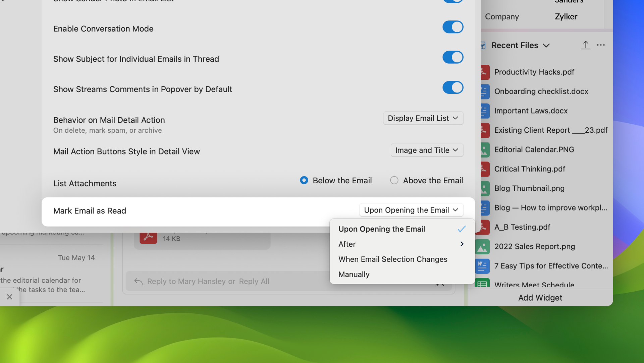Screen dimensions: 644x363
Task: Click the X icon at bottom-left corner
Action: click(10, 297)
